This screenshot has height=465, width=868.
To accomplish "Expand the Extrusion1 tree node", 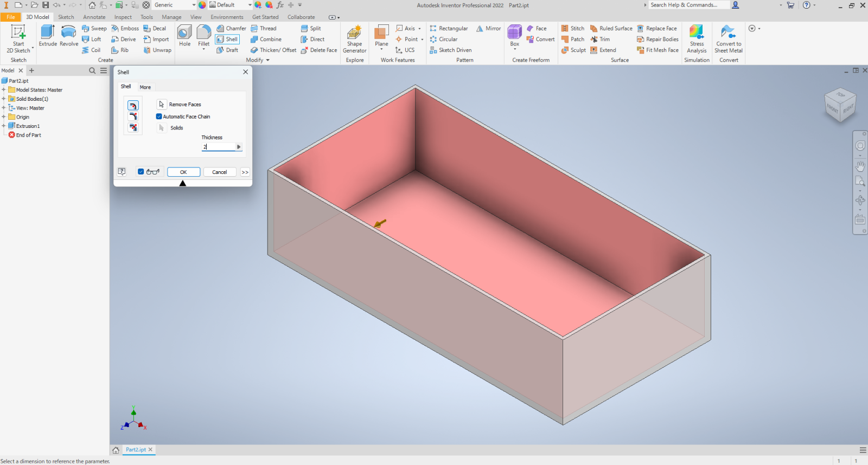I will tap(4, 126).
